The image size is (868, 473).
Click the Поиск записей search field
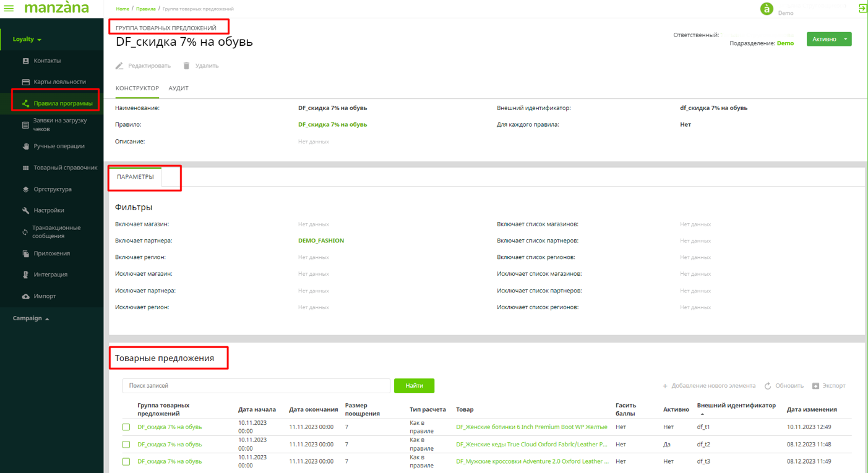click(256, 386)
